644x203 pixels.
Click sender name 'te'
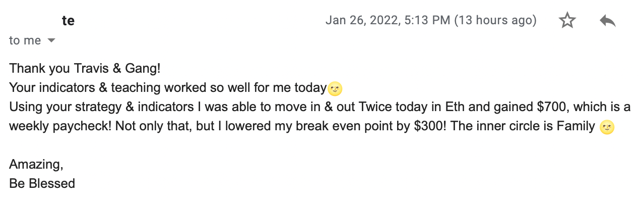click(69, 20)
